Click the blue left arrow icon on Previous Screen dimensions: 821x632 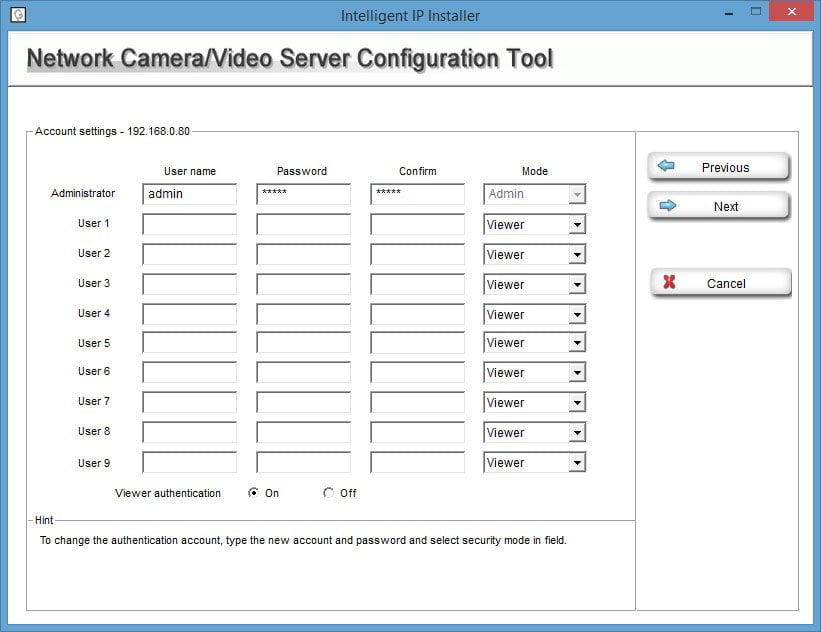pyautogui.click(x=666, y=166)
